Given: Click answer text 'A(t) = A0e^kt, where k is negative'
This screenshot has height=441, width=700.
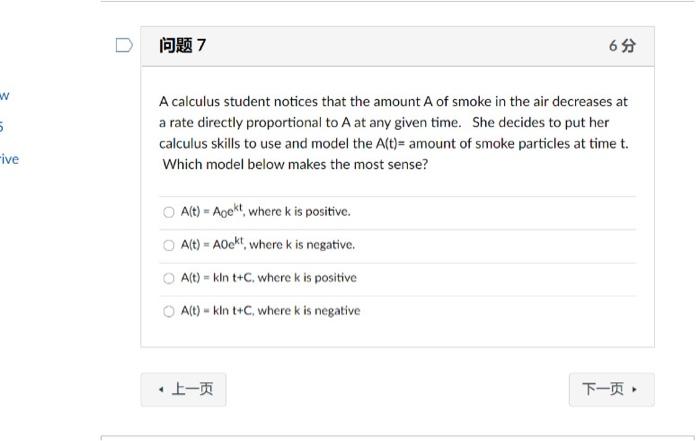Looking at the screenshot, I should tap(268, 245).
